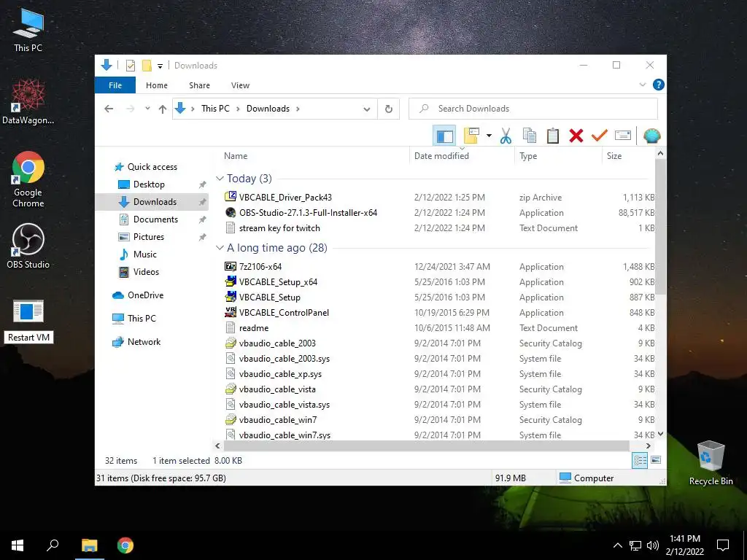Click the Paste clipboard toolbar icon
This screenshot has height=560, width=747.
pos(553,136)
